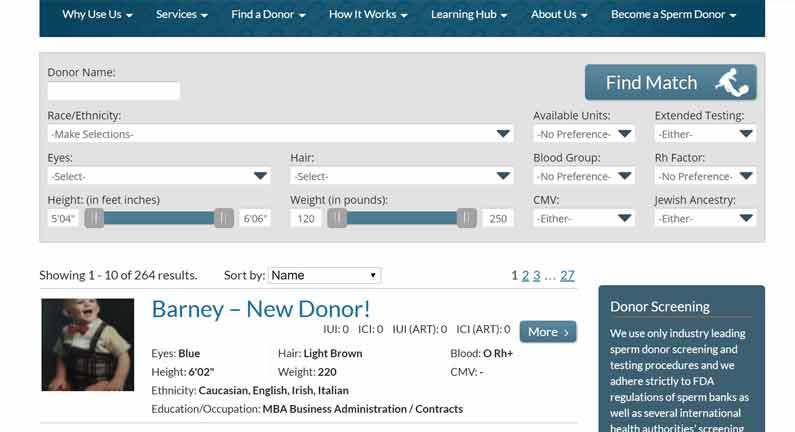
Task: Open the Rh Factor dropdown
Action: point(705,176)
